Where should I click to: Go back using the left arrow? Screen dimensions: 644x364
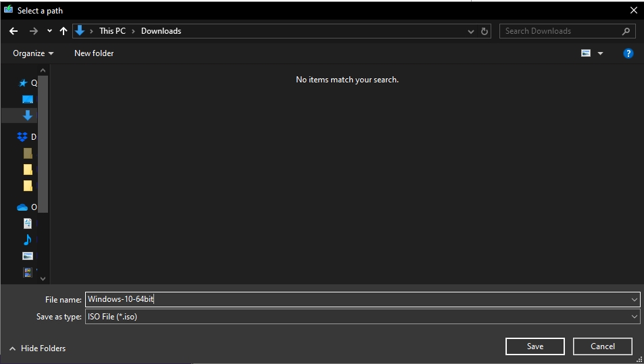click(14, 31)
